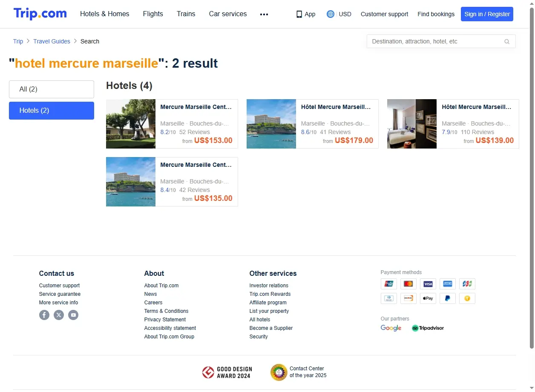This screenshot has height=392, width=535.
Task: Click the American Express payment icon
Action: click(448, 284)
